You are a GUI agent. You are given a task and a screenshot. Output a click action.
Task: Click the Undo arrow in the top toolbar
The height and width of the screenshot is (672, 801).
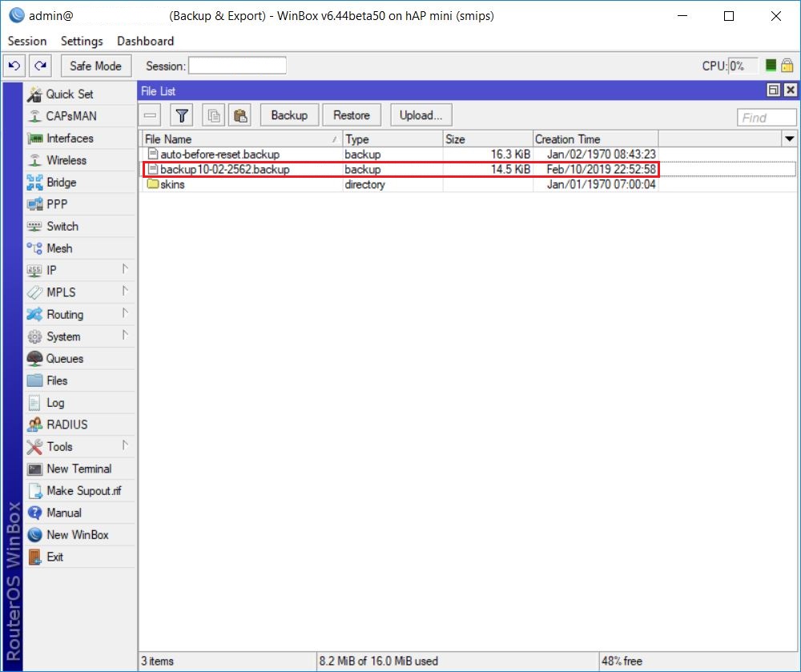point(14,66)
